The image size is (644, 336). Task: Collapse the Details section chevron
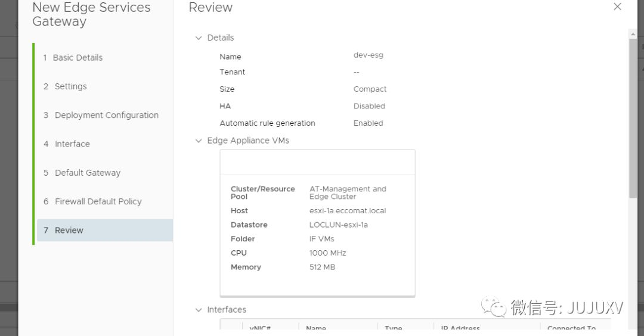click(199, 38)
